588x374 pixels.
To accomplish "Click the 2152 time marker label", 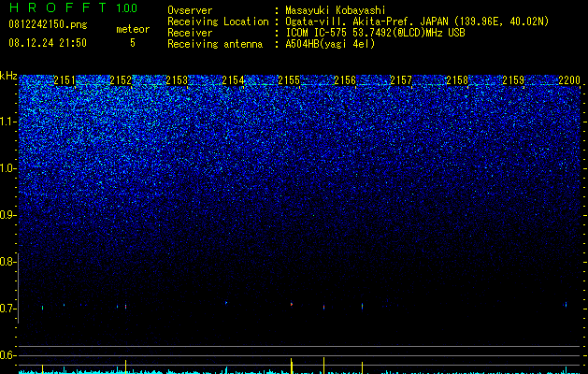I will pos(121,80).
